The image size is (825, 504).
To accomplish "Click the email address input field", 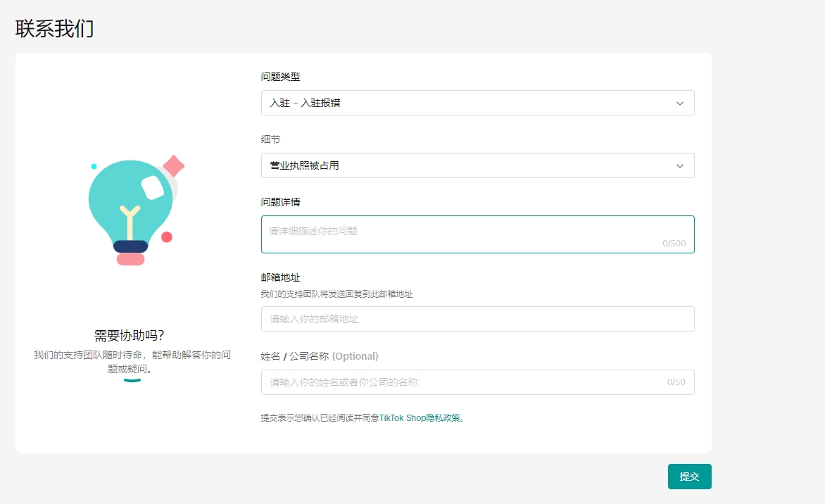I will click(x=477, y=318).
